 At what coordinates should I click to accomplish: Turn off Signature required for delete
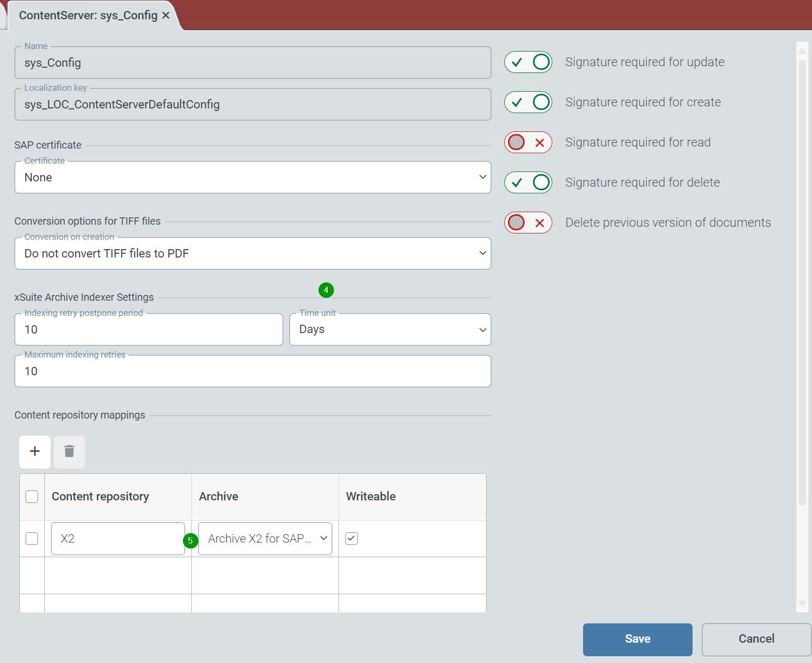tap(528, 182)
